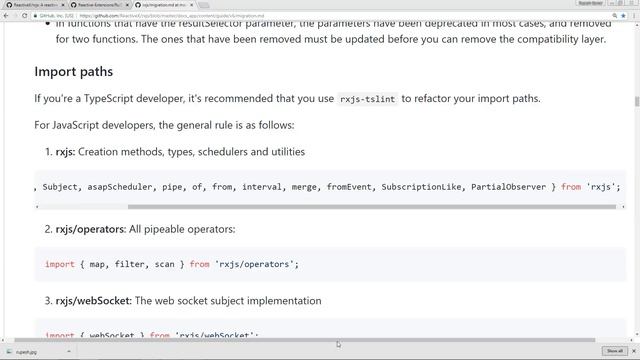This screenshot has height=360, width=640.
Task: Go back using the browser back arrow
Action: 6,16
